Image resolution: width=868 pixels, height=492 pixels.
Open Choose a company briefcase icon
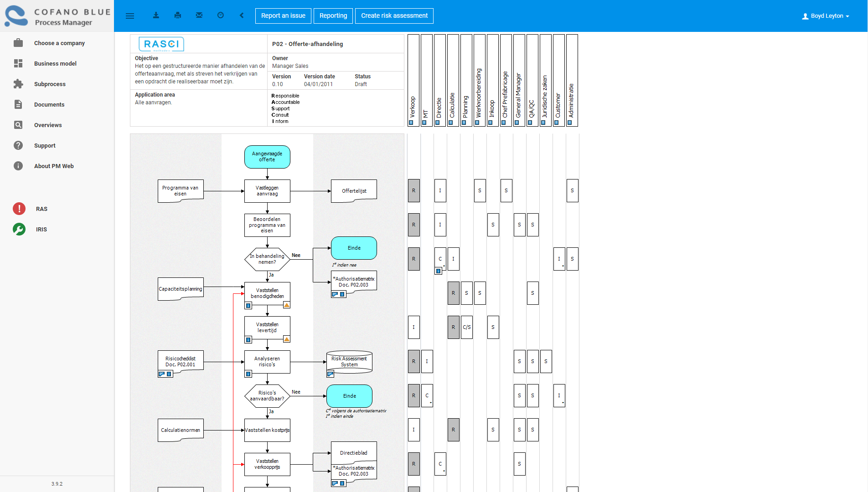[18, 43]
